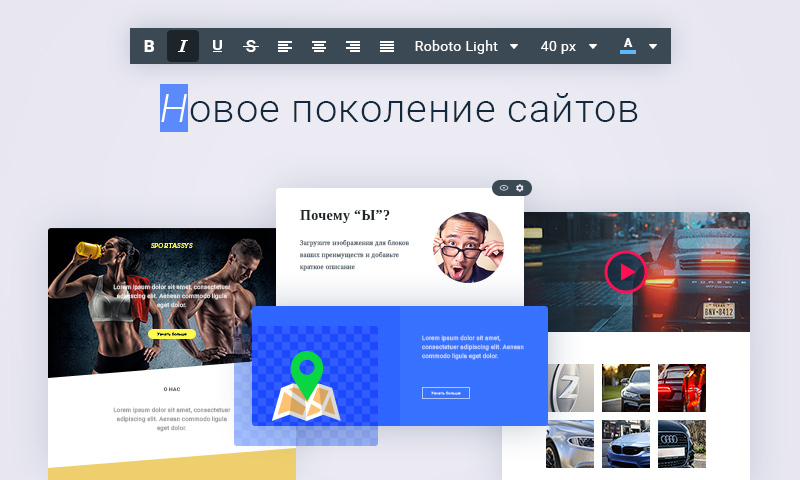The width and height of the screenshot is (800, 480).
Task: Play the video with red play button
Action: (626, 271)
